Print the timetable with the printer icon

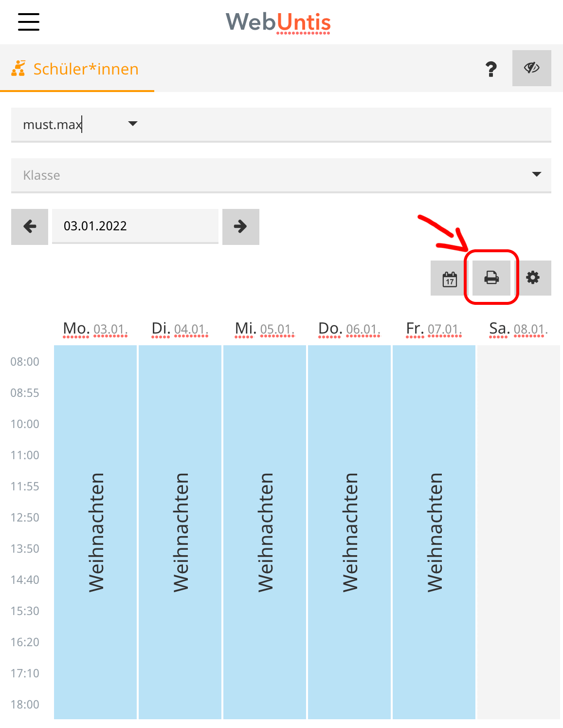pos(491,278)
